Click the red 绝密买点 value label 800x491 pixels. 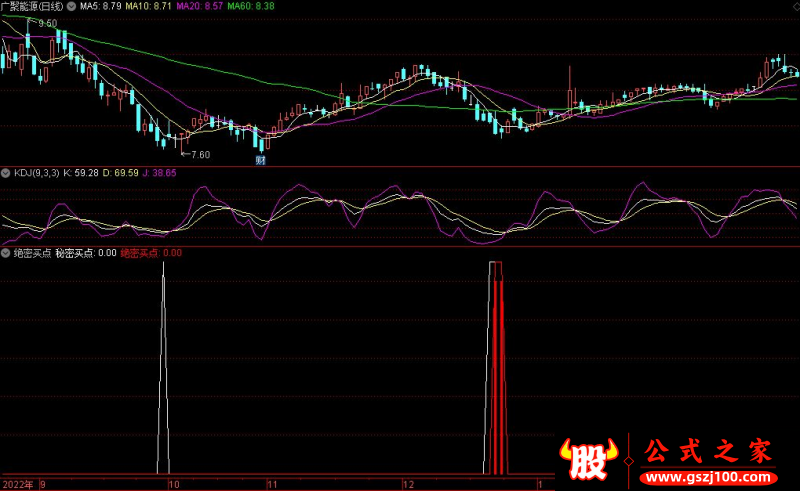(x=150, y=253)
